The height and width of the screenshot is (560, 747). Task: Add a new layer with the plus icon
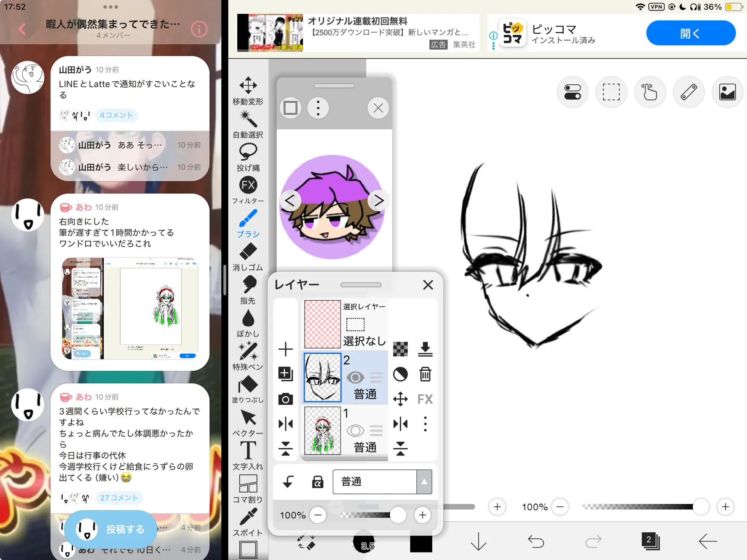[286, 349]
